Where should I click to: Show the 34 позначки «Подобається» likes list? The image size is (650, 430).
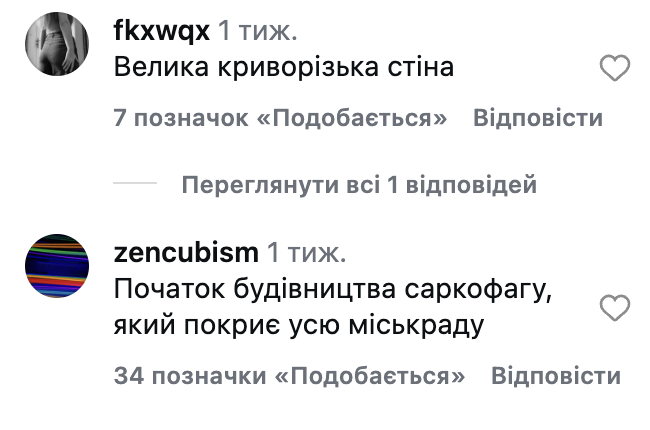[290, 377]
